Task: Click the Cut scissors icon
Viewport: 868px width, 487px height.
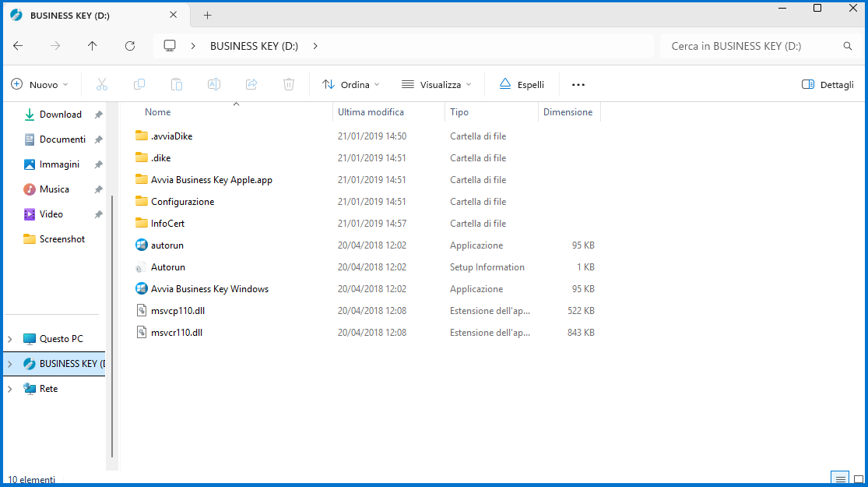Action: [102, 84]
